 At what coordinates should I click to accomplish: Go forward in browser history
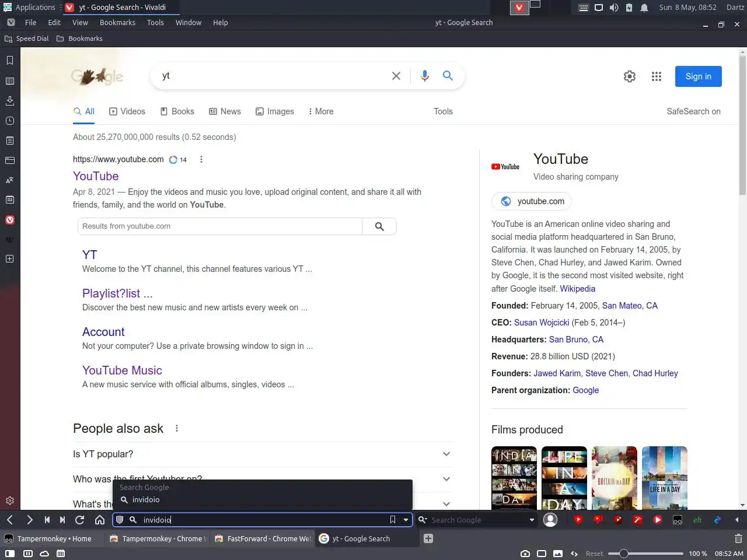[30, 520]
